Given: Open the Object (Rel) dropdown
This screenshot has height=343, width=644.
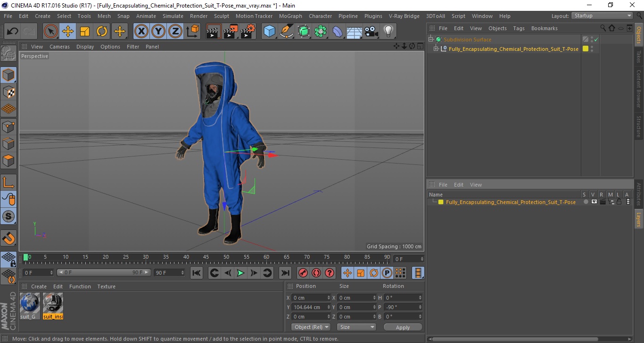Looking at the screenshot, I should pos(311,327).
